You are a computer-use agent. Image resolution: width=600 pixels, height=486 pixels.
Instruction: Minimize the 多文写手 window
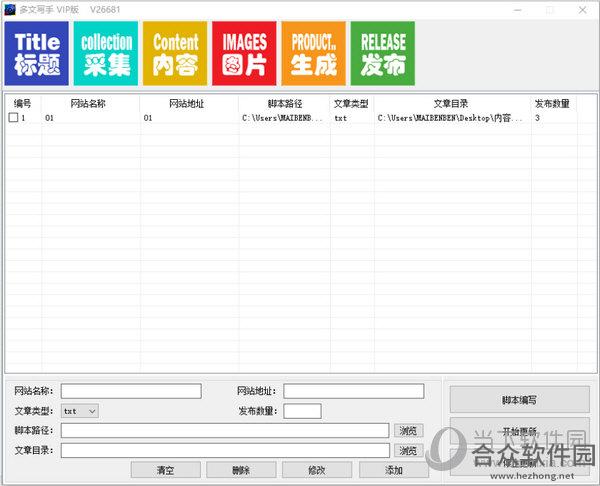(517, 10)
